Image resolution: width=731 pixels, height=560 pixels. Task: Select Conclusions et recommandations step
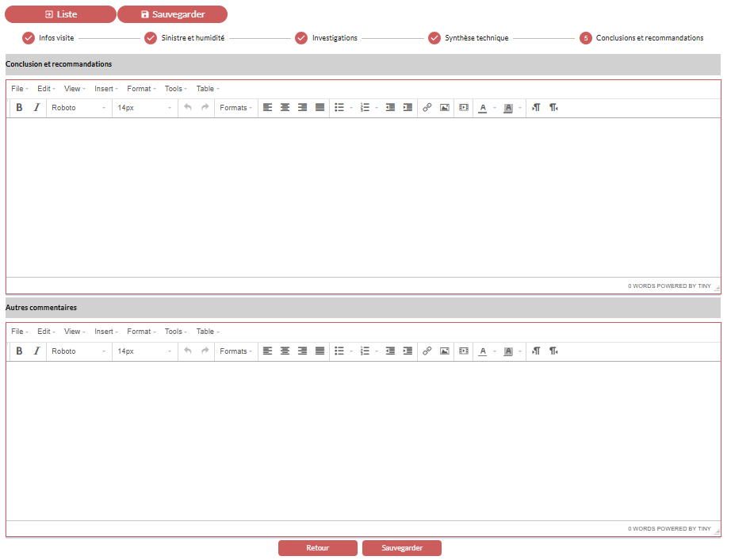point(641,38)
